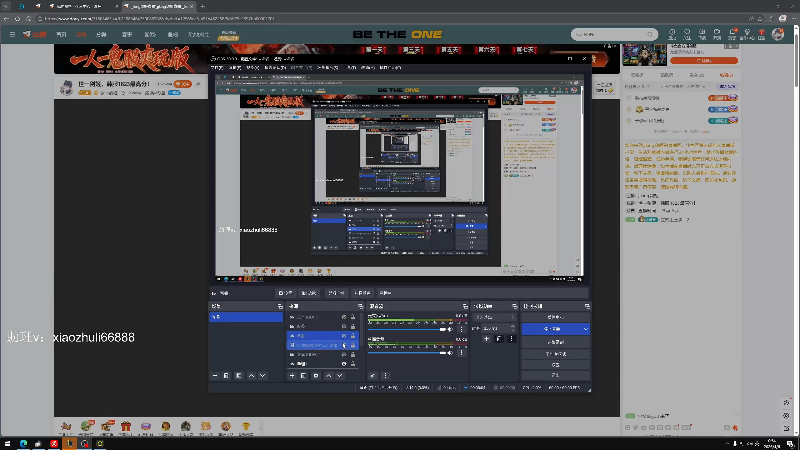Add a new source with the plus button
Screen dimensions: 800x450
point(292,376)
